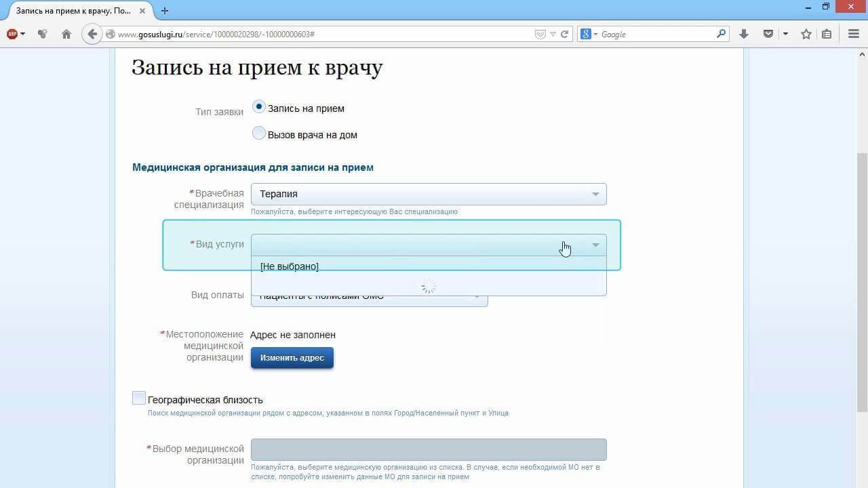Collapse the "Вид услуги" dropdown arrow

pyautogui.click(x=595, y=245)
